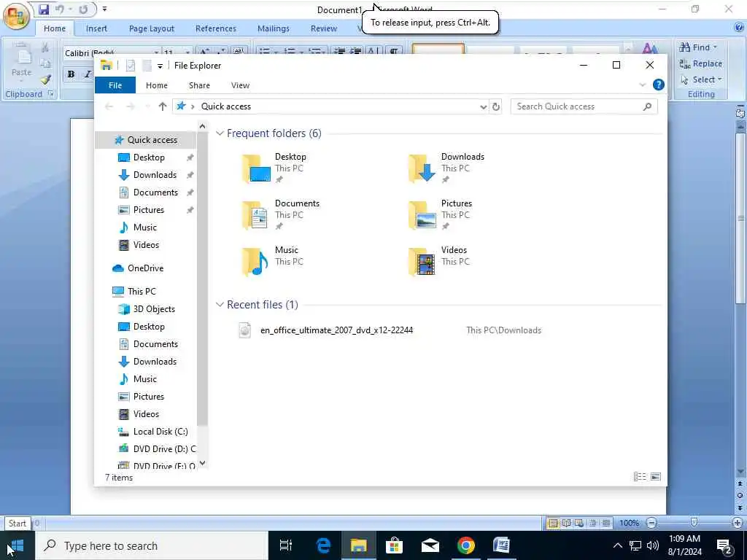
Task: Click Zoom In plus button in Word status bar
Action: (738, 523)
